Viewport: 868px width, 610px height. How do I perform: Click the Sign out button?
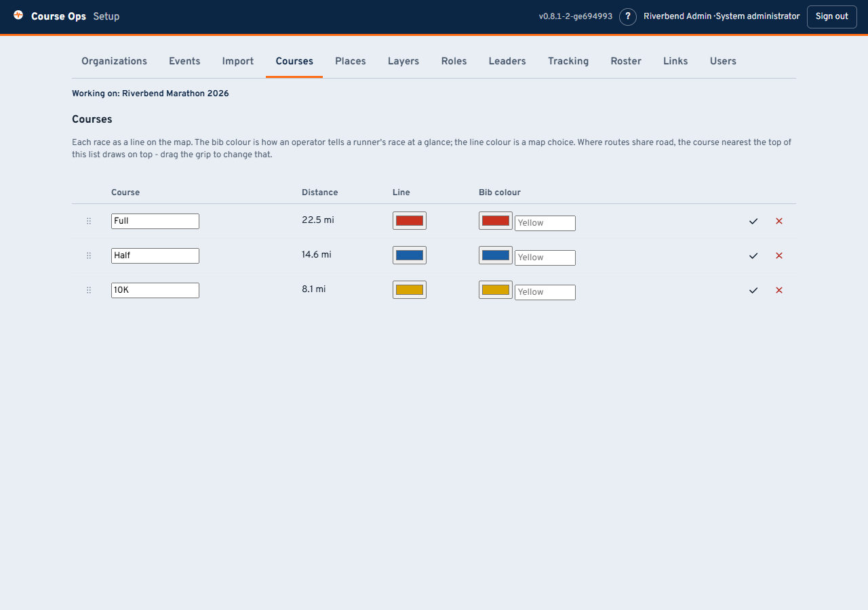(x=832, y=16)
